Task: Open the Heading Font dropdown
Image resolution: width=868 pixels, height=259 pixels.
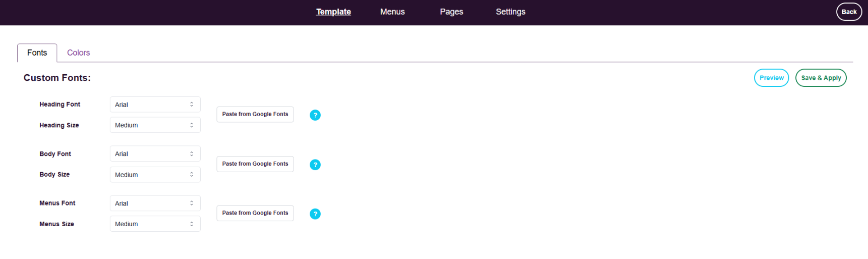Action: pyautogui.click(x=155, y=105)
